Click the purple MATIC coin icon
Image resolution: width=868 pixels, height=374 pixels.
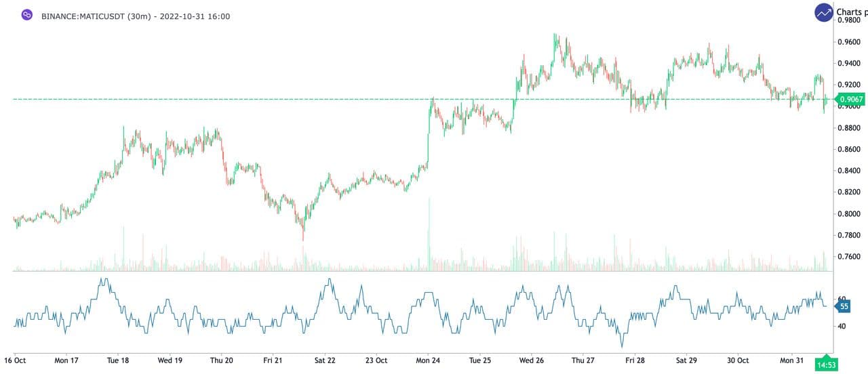(x=26, y=15)
